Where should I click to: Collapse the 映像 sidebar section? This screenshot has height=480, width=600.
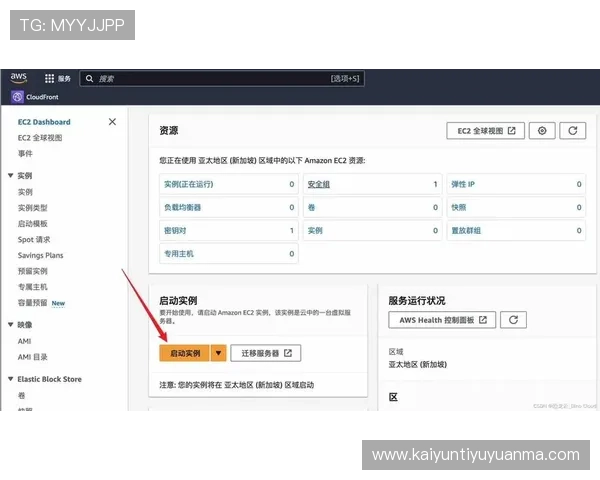pyautogui.click(x=10, y=325)
